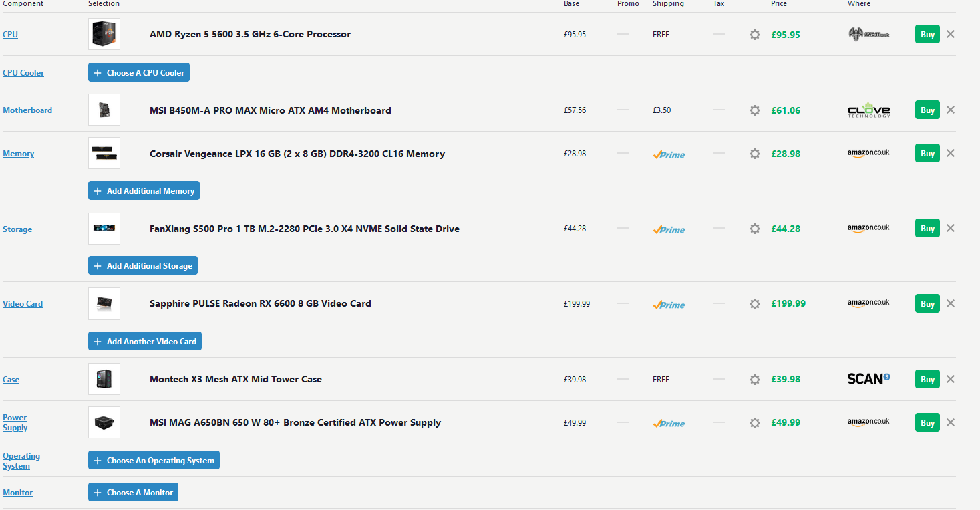Open Montech X3 Mesh ATX Mid Tower product name
980x510 pixels.
tap(236, 379)
